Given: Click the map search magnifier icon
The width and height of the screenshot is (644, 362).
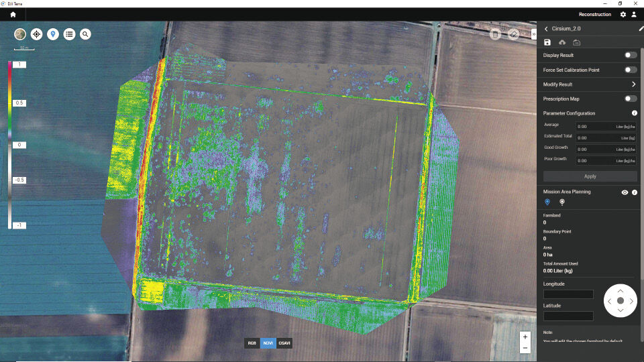Looking at the screenshot, I should click(x=85, y=34).
